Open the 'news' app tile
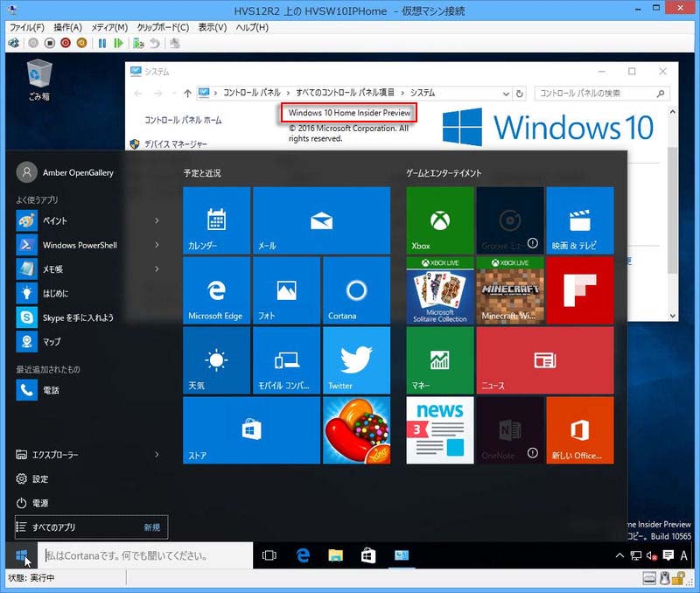The image size is (700, 593). [440, 430]
